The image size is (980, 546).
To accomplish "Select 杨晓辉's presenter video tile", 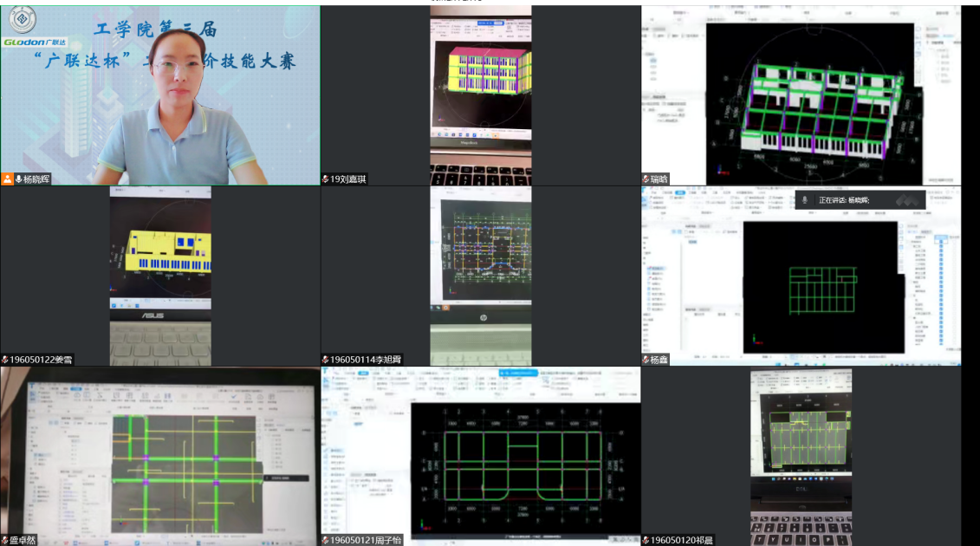I will (x=160, y=91).
